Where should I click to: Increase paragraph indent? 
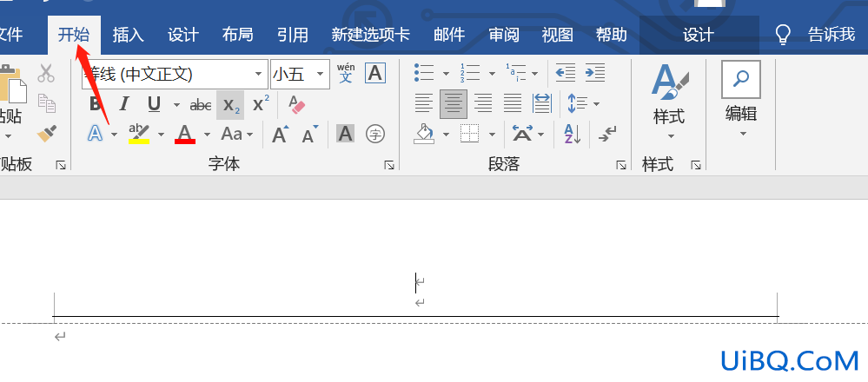pos(595,72)
